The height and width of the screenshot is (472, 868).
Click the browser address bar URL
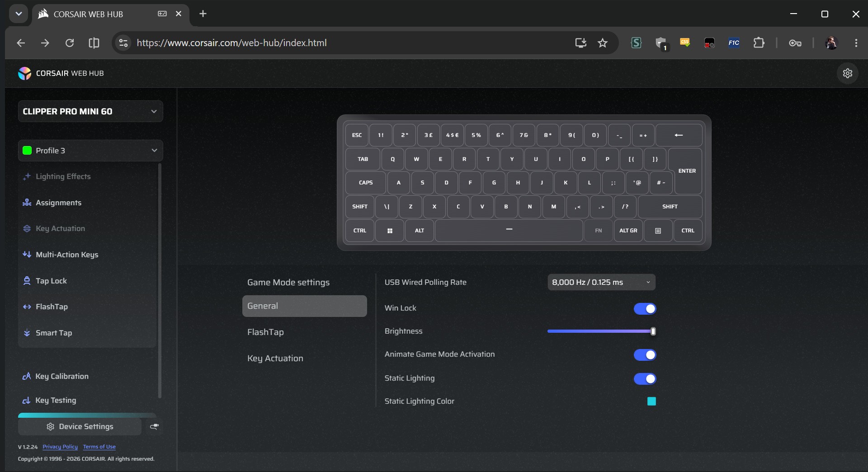pyautogui.click(x=231, y=43)
